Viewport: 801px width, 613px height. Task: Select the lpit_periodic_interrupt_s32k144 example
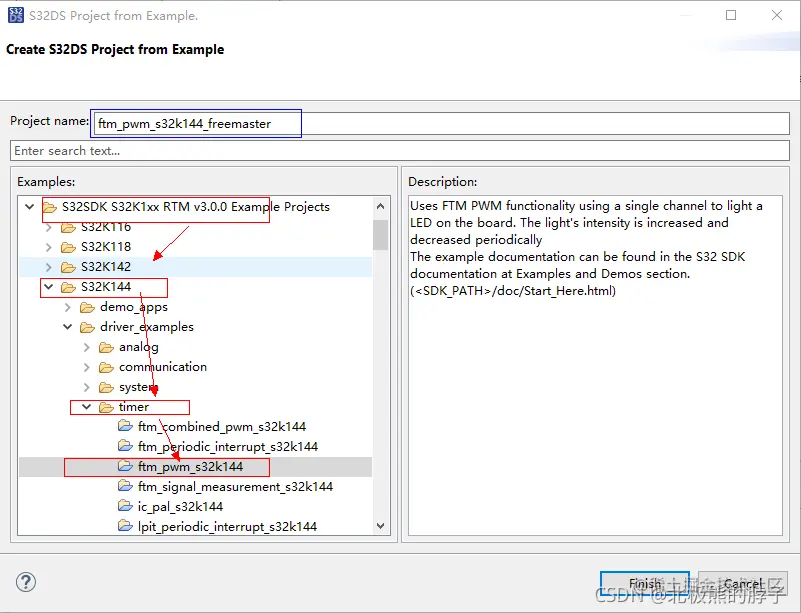point(227,527)
